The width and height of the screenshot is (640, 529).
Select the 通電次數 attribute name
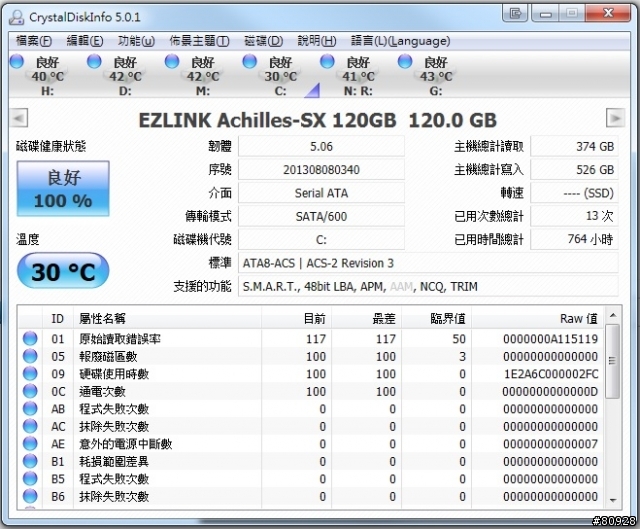[x=102, y=391]
